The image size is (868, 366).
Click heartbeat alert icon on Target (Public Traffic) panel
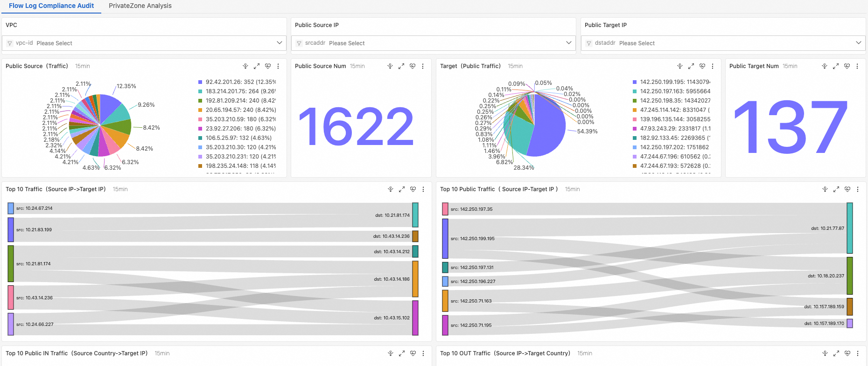(x=702, y=66)
